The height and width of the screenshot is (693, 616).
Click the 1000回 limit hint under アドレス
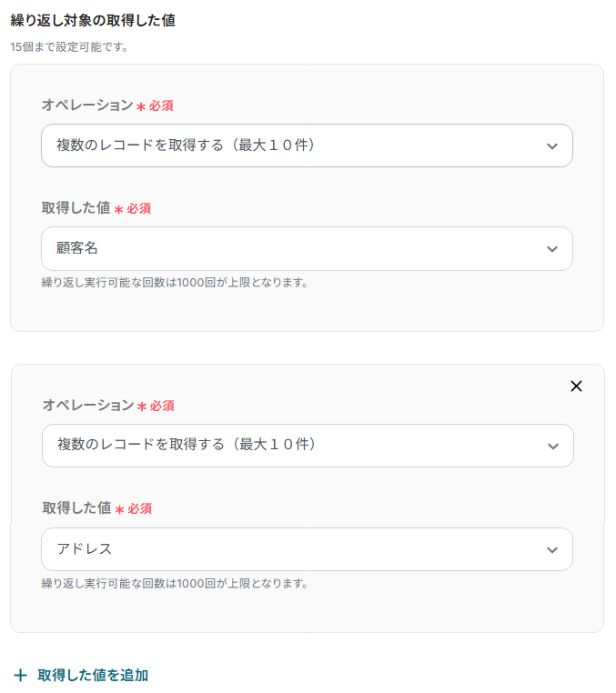175,583
